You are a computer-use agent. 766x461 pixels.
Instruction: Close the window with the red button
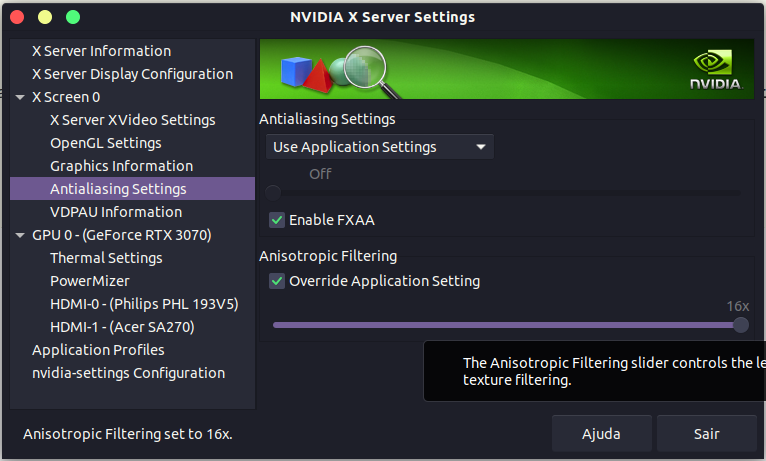tap(17, 17)
